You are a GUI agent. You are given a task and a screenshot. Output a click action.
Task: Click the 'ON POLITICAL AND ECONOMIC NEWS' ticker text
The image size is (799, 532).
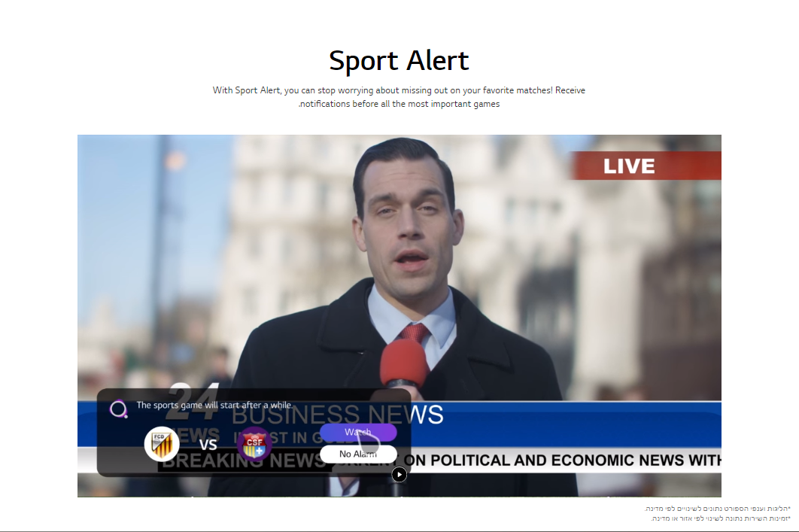click(563, 461)
